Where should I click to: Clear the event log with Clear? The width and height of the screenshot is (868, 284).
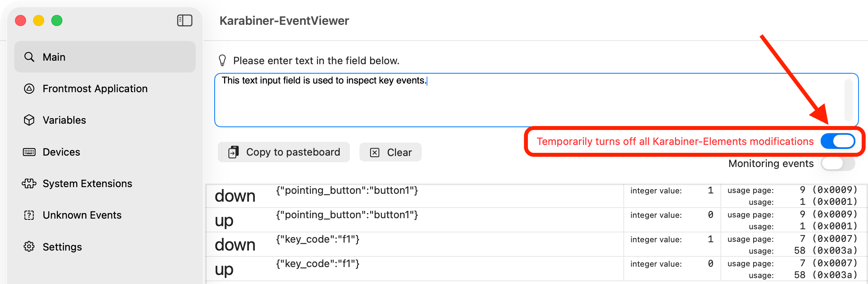coord(391,152)
